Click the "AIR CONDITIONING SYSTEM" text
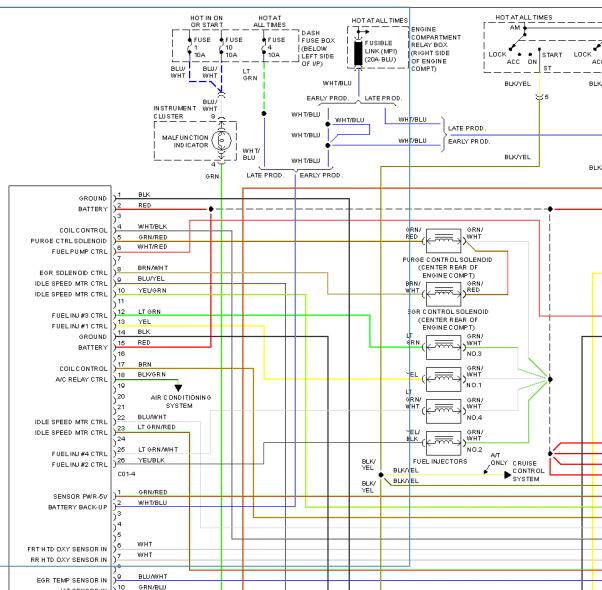The image size is (602, 590). click(181, 402)
